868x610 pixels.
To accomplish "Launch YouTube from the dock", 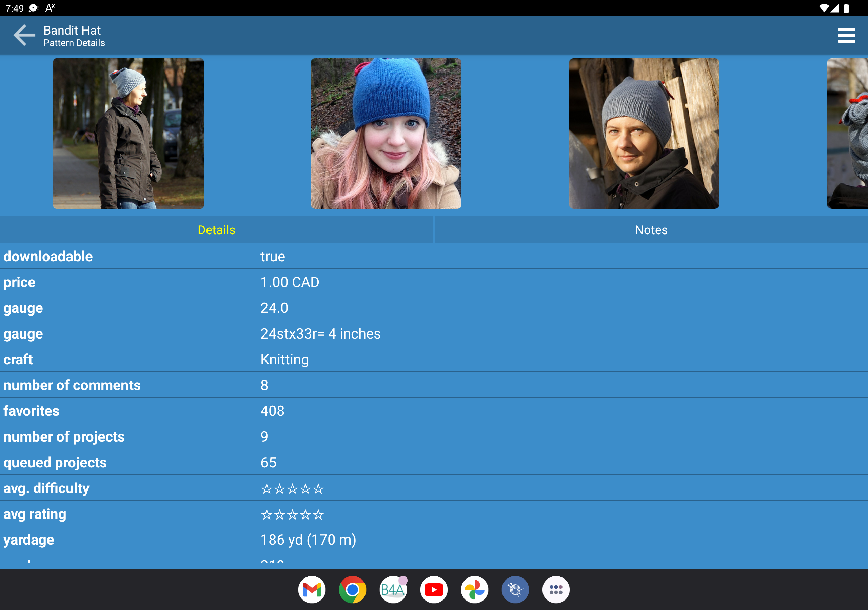I will coord(434,590).
